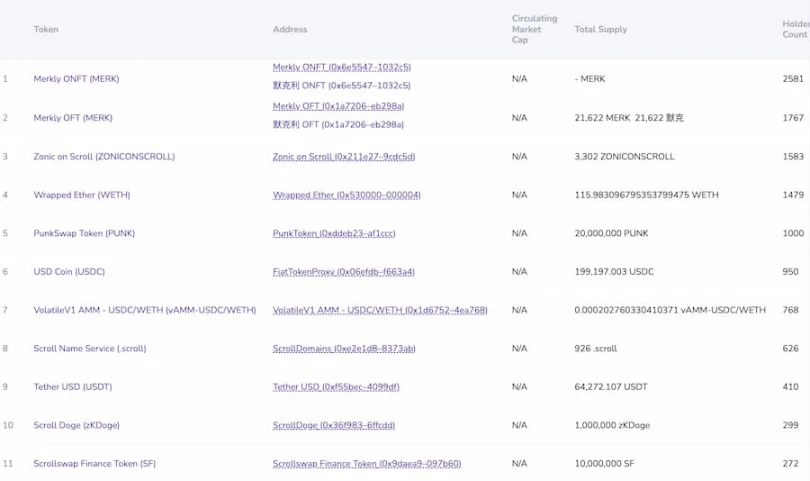Viewport: 810px width, 481px height.
Task: Click the Circulating Market Cap column header
Action: coord(535,29)
